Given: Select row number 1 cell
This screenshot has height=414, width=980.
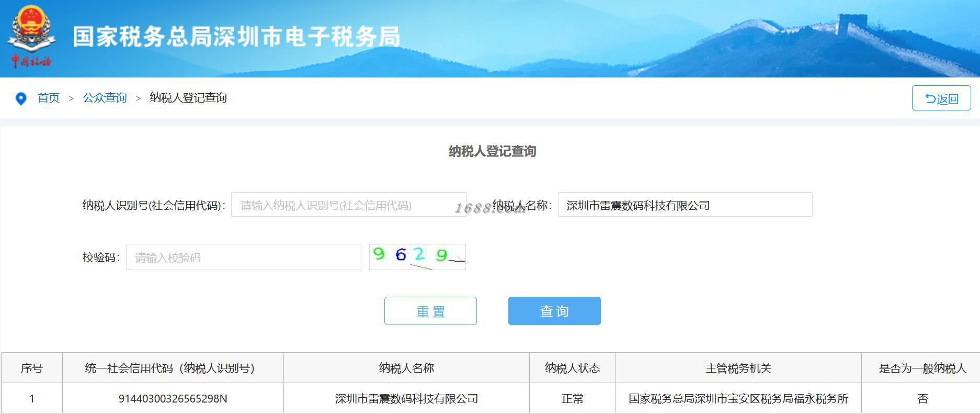Looking at the screenshot, I should pyautogui.click(x=32, y=398).
